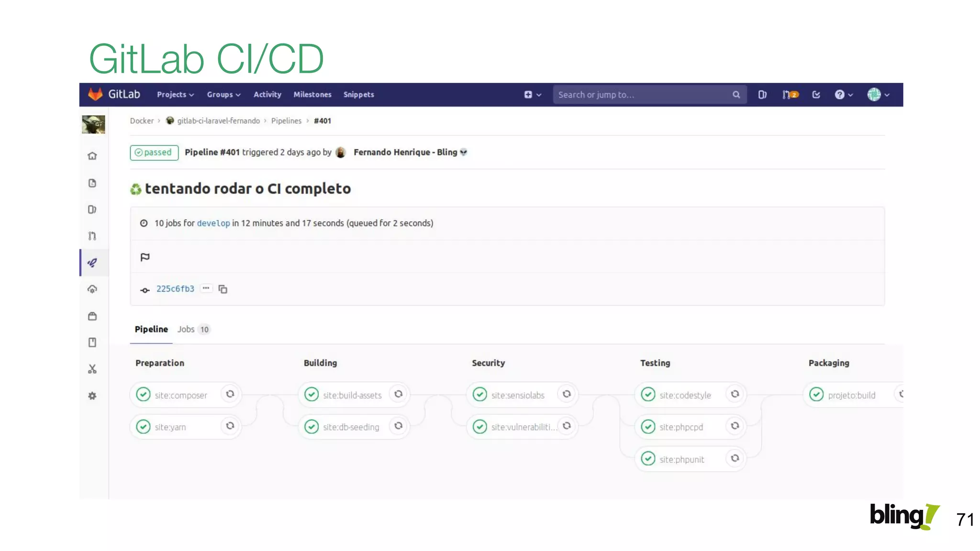The image size is (980, 551).
Task: Open Issues icon in top navbar
Action: (x=762, y=95)
